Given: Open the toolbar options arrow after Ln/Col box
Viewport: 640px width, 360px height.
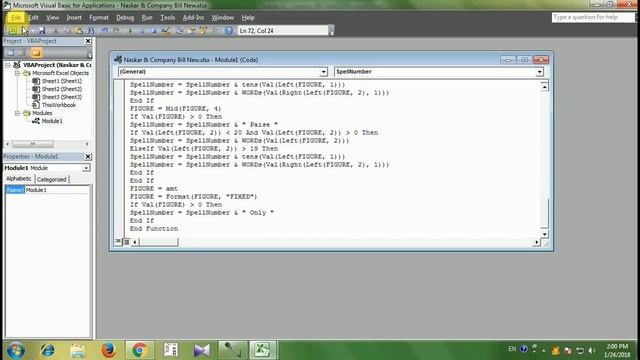Looking at the screenshot, I should coord(331,31).
